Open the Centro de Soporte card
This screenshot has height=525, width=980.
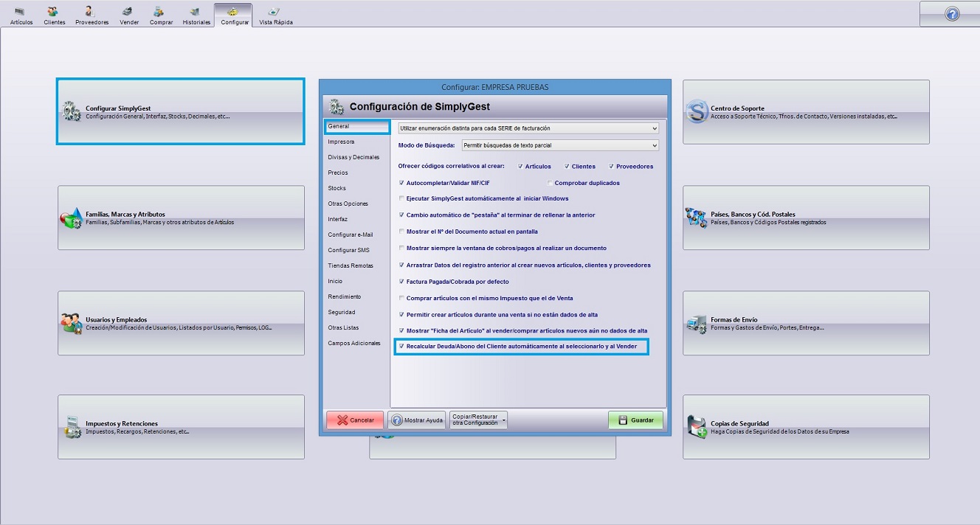(x=806, y=111)
